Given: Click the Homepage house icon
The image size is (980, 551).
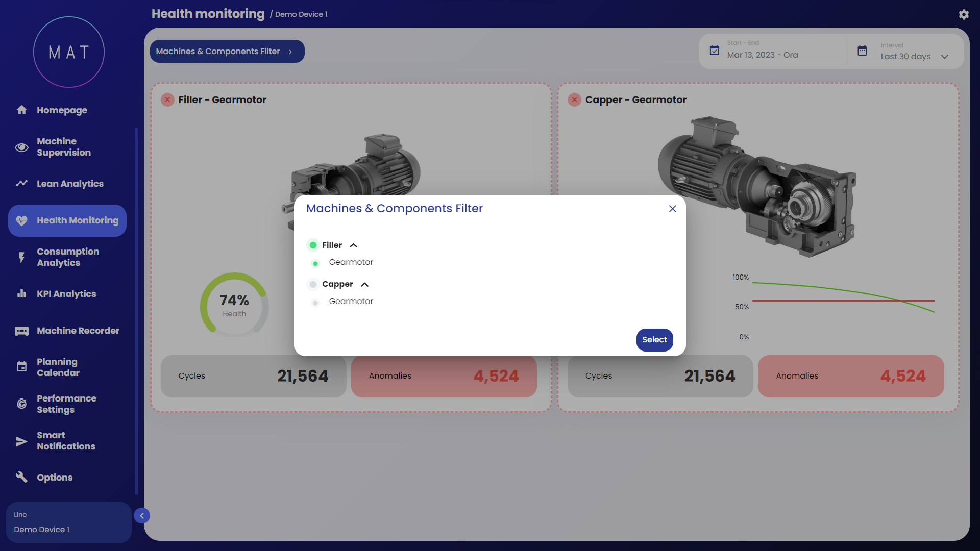Looking at the screenshot, I should coord(21,110).
